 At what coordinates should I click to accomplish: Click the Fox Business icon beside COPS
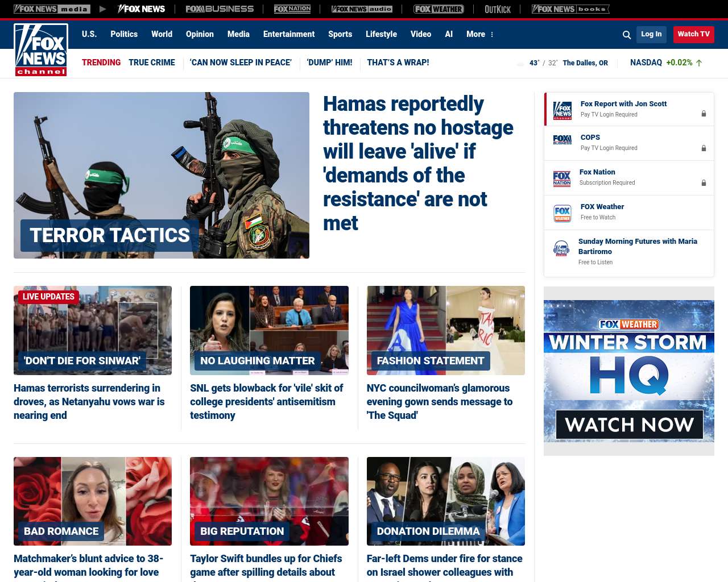pyautogui.click(x=562, y=139)
